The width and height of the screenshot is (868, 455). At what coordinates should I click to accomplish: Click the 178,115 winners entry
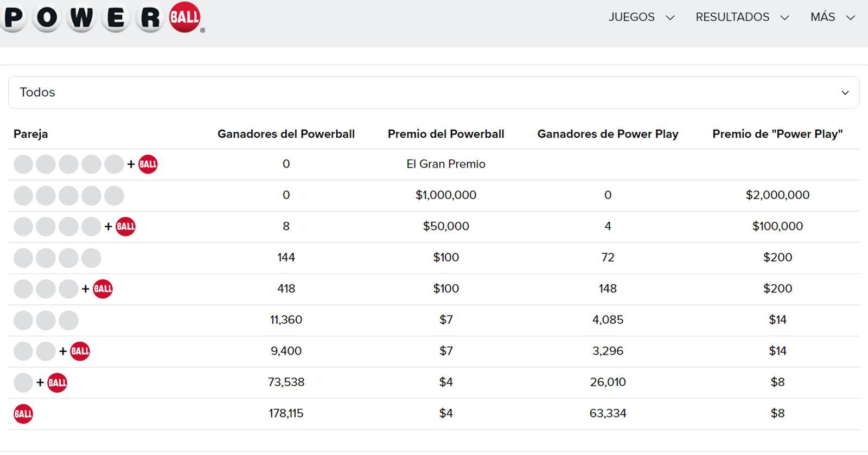click(287, 413)
